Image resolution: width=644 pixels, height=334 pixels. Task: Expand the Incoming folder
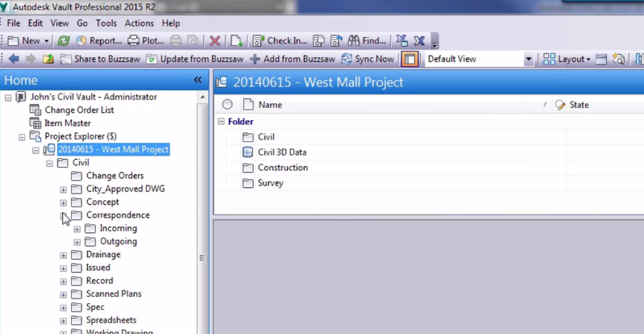pos(77,229)
